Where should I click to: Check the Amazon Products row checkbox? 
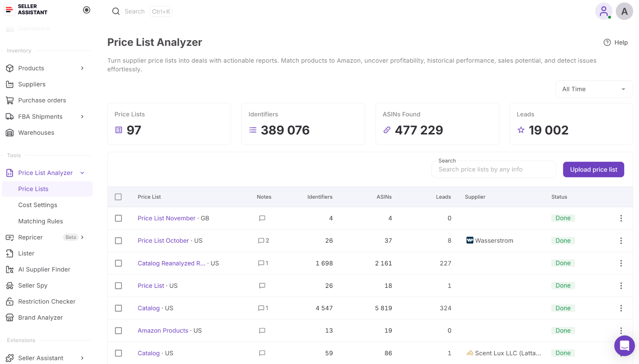tap(118, 331)
